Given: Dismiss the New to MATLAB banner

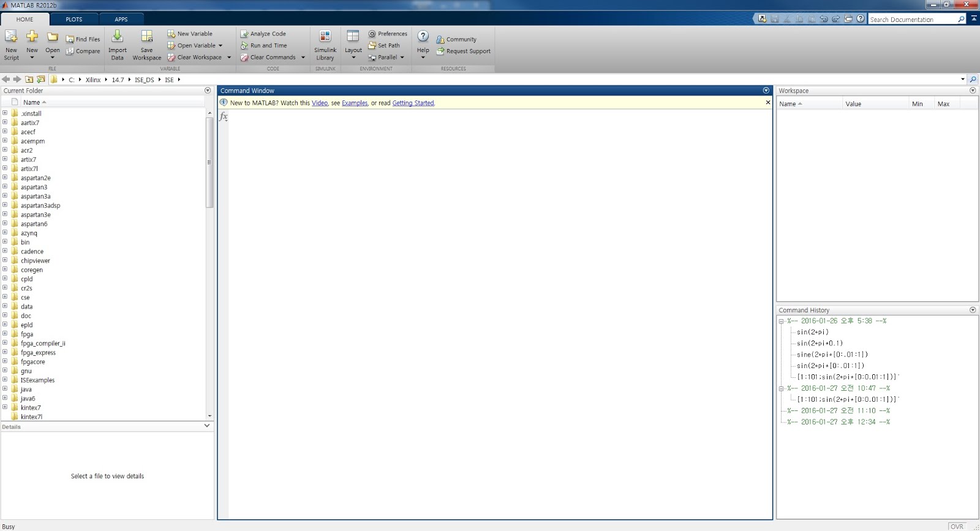Looking at the screenshot, I should pyautogui.click(x=768, y=103).
